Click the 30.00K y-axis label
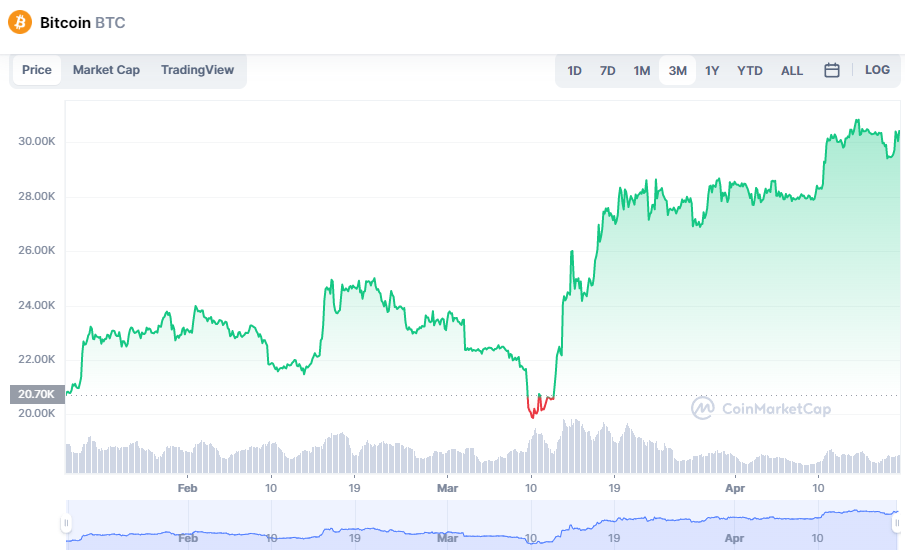Image resolution: width=905 pixels, height=552 pixels. point(37,141)
